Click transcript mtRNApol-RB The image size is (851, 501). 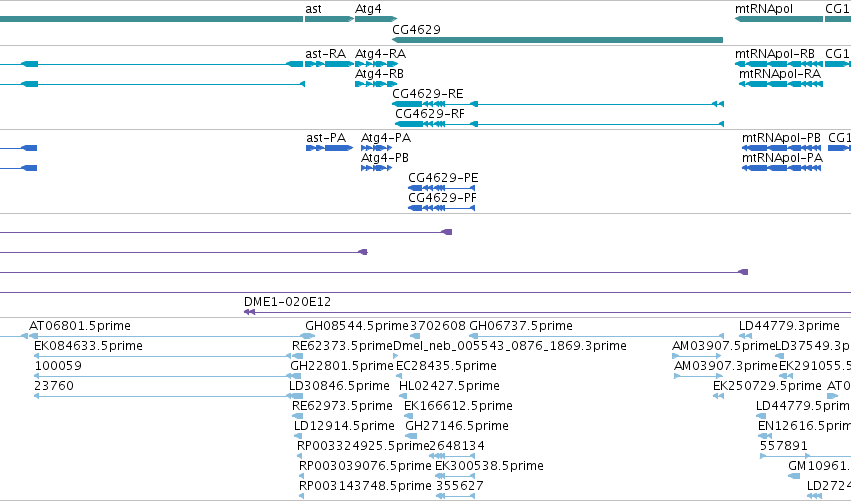click(779, 64)
